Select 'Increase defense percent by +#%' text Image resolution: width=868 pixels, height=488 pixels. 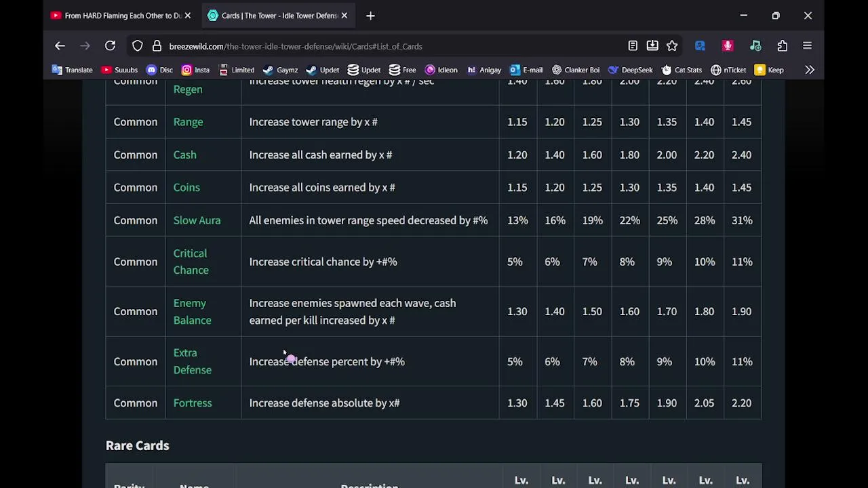tap(327, 361)
